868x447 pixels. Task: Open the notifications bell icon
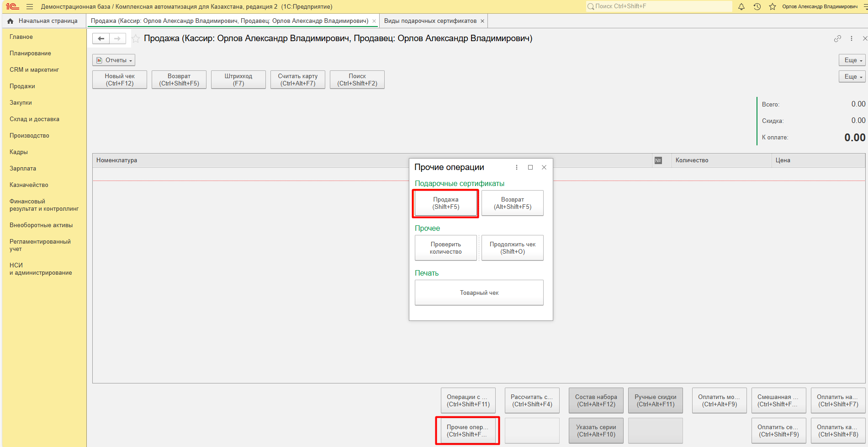click(x=741, y=7)
